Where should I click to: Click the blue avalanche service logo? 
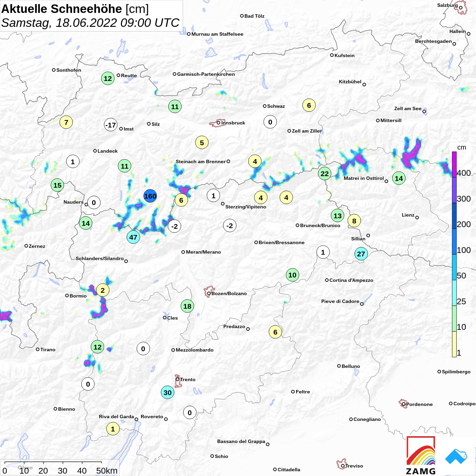click(x=456, y=456)
